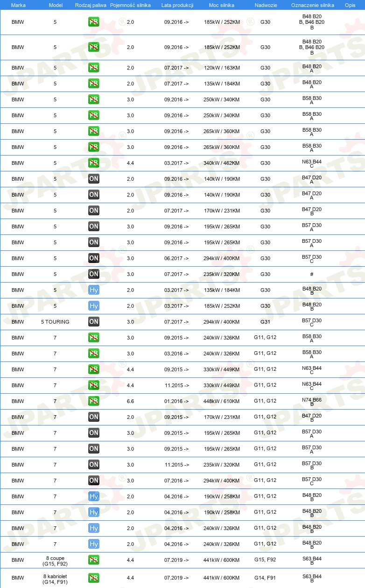Click the Pojemność silnika column header

coord(130,5)
